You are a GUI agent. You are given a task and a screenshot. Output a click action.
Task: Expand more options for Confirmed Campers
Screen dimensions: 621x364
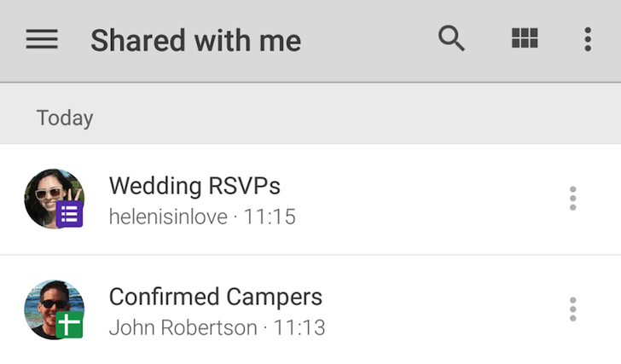point(572,309)
